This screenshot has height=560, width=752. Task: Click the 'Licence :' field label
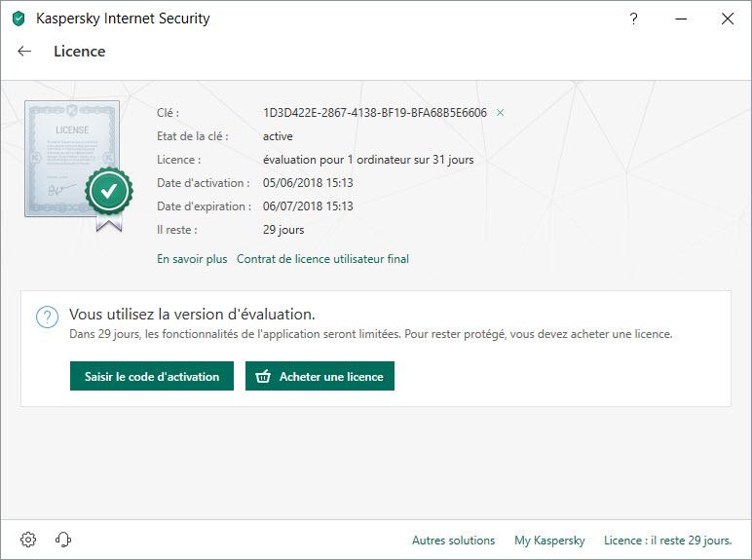point(179,160)
